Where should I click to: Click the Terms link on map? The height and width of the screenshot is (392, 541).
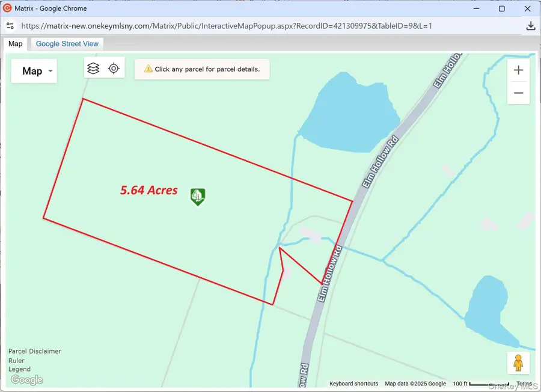point(524,384)
